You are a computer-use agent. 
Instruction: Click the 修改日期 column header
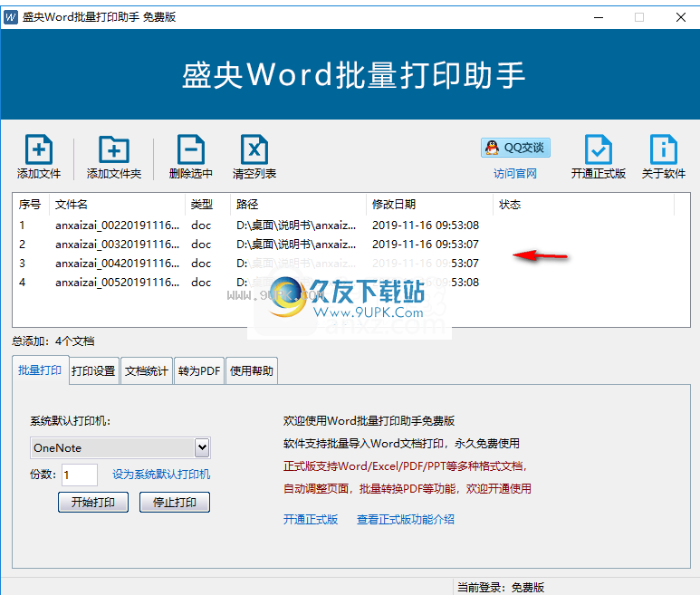click(x=429, y=205)
